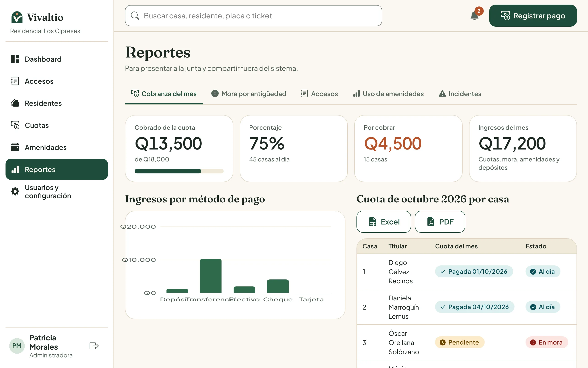Focus the Buscar casa search field
The width and height of the screenshot is (588, 368).
[253, 16]
